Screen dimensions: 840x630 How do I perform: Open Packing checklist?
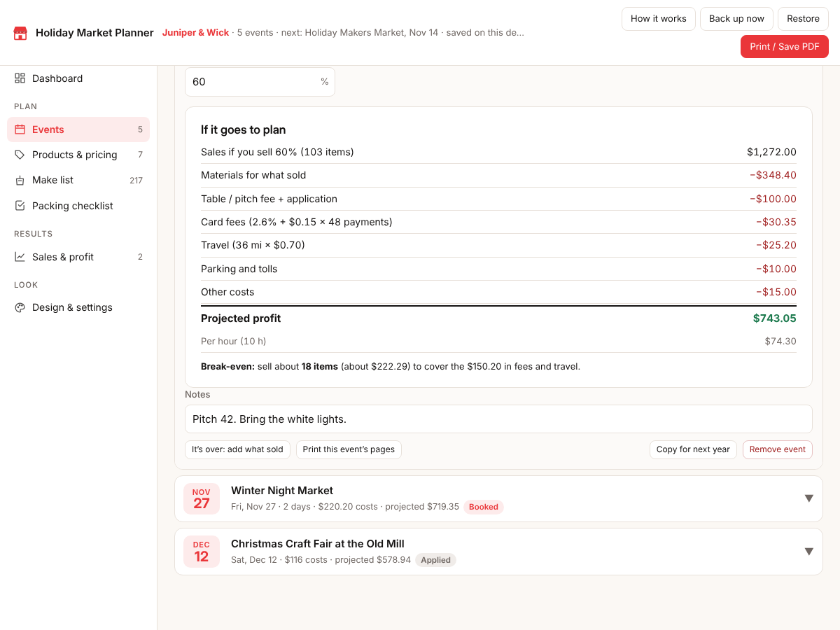coord(78,206)
